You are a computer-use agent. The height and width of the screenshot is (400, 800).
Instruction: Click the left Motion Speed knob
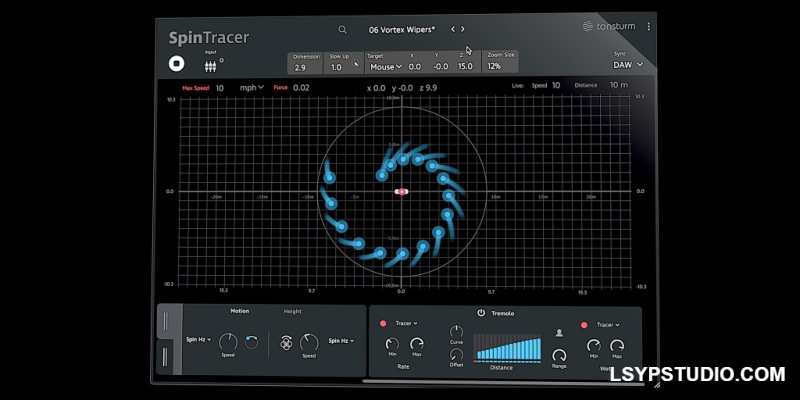228,342
